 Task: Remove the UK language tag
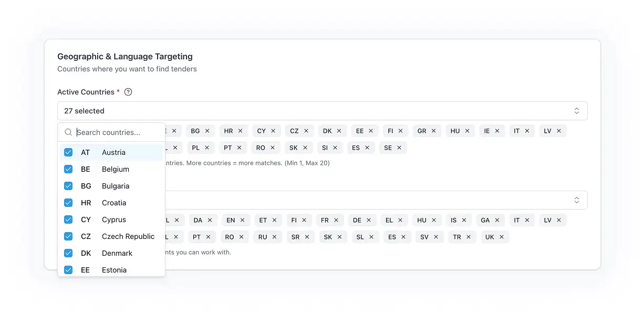[502, 236]
